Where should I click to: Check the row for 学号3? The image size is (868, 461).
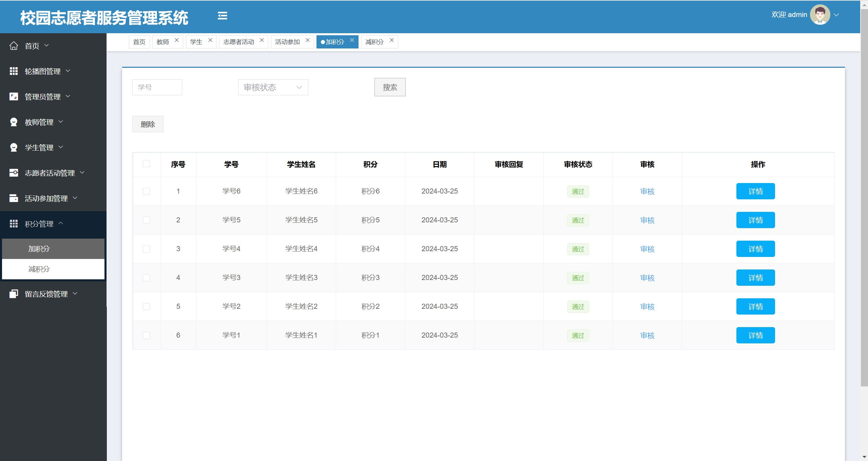[147, 278]
